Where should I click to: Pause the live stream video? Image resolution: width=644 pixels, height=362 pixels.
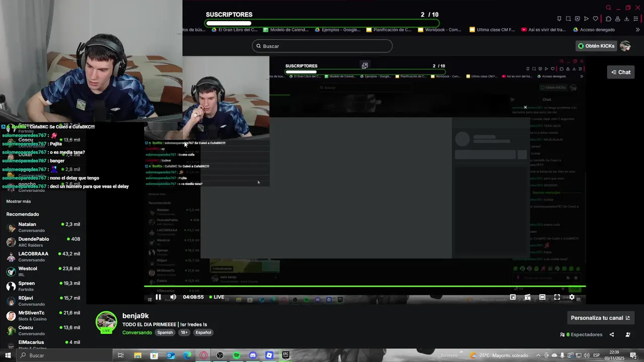point(158,297)
